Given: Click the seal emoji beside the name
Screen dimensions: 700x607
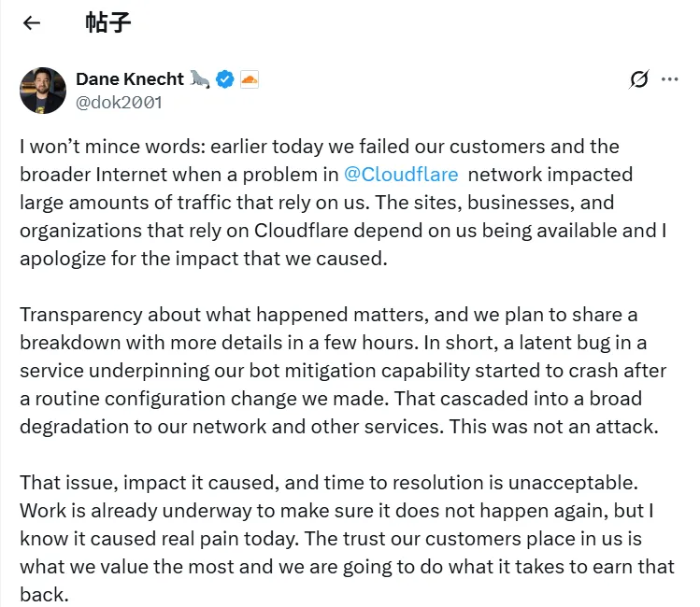Looking at the screenshot, I should [200, 79].
